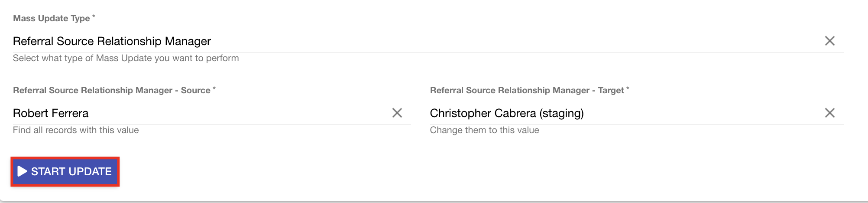Click the "Select what type of Mass Update" hint
The width and height of the screenshot is (868, 203).
[x=126, y=58]
